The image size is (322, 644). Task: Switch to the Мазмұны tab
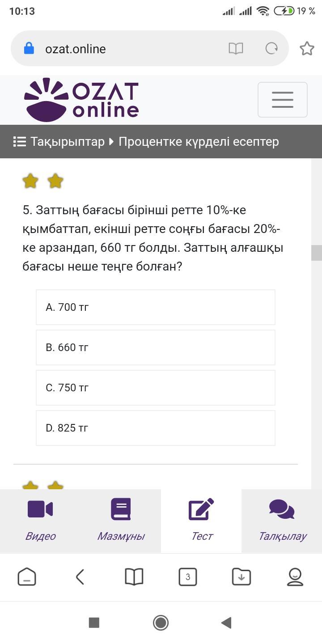(x=121, y=521)
